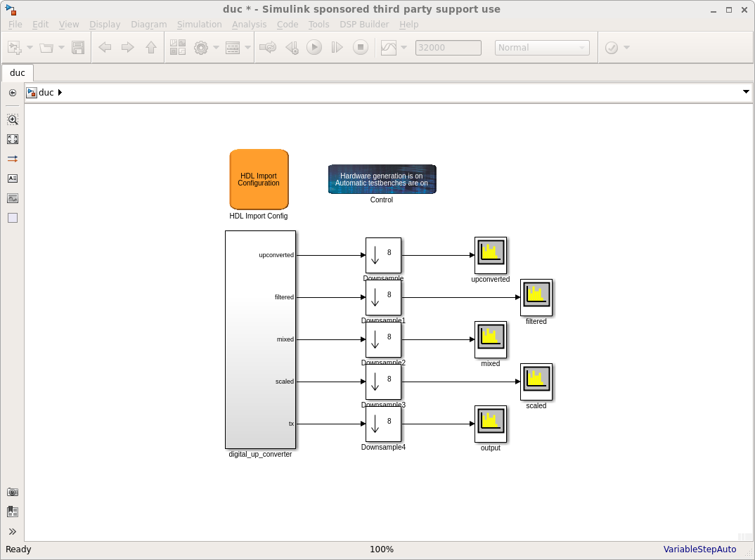Toggle the sample time legend arrows icon
The image size is (755, 560).
(x=13, y=159)
